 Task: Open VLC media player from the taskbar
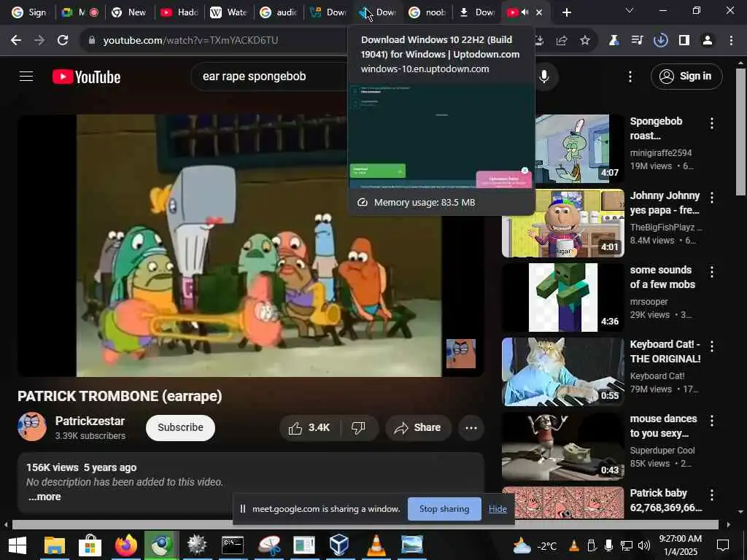pyautogui.click(x=376, y=545)
